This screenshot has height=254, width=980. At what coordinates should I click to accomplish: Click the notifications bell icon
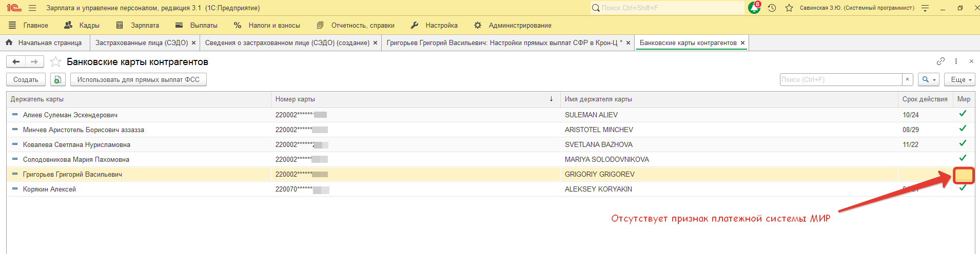pyautogui.click(x=754, y=8)
